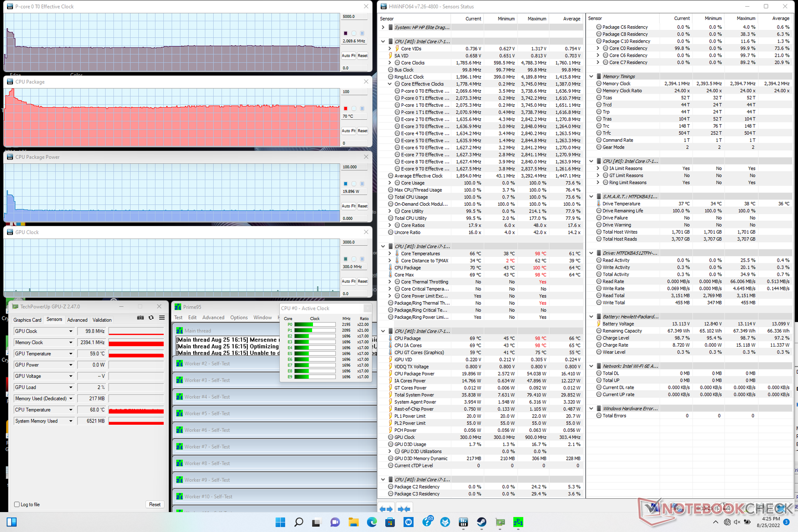Close the CPU #0 Active Clock window
The image size is (798, 532).
point(367,308)
